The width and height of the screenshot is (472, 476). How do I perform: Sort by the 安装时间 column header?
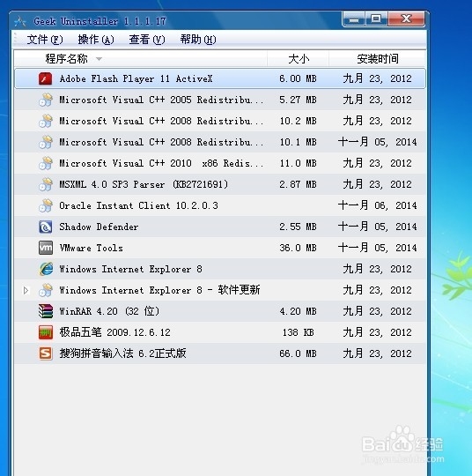click(378, 58)
